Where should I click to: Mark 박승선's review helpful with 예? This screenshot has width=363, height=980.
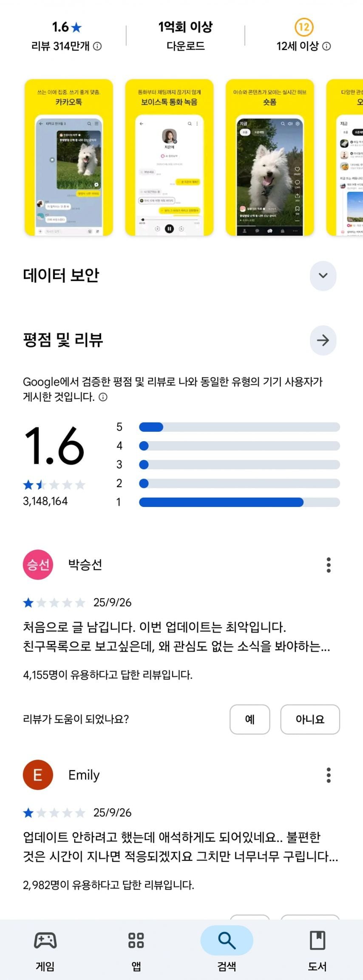click(250, 719)
